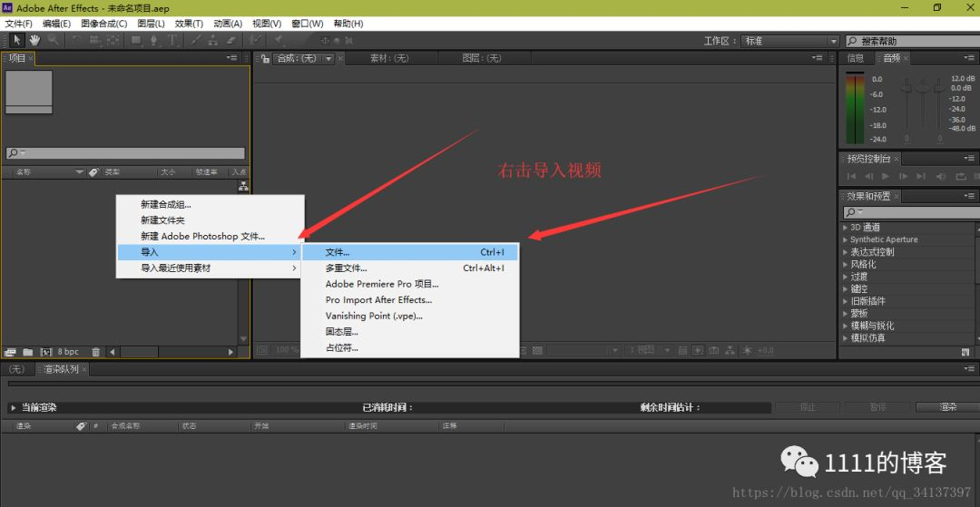Viewport: 980px width, 507px height.
Task: Choose 固态层... in the import submenu
Action: pos(409,332)
